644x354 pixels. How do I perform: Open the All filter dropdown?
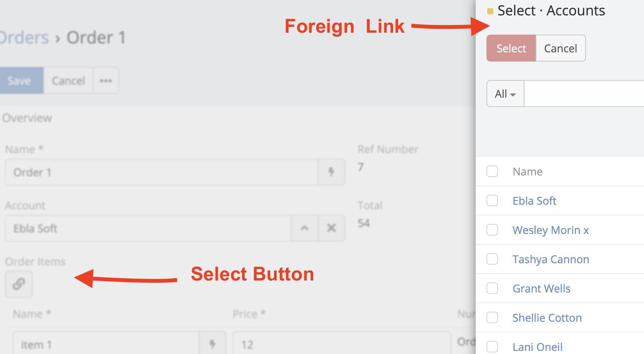(x=505, y=94)
